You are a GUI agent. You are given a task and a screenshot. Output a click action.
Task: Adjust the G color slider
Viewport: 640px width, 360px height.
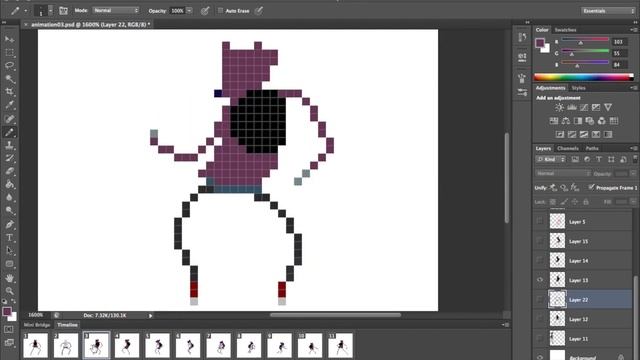585,52
